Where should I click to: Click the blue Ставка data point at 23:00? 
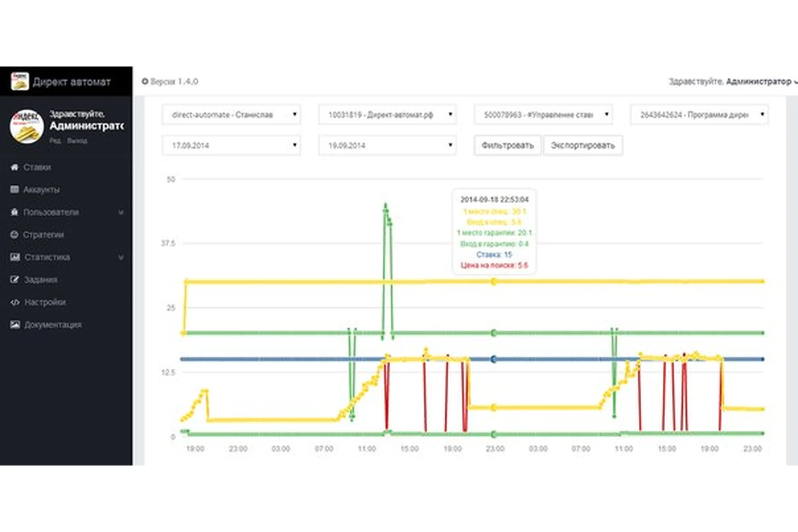(x=493, y=359)
